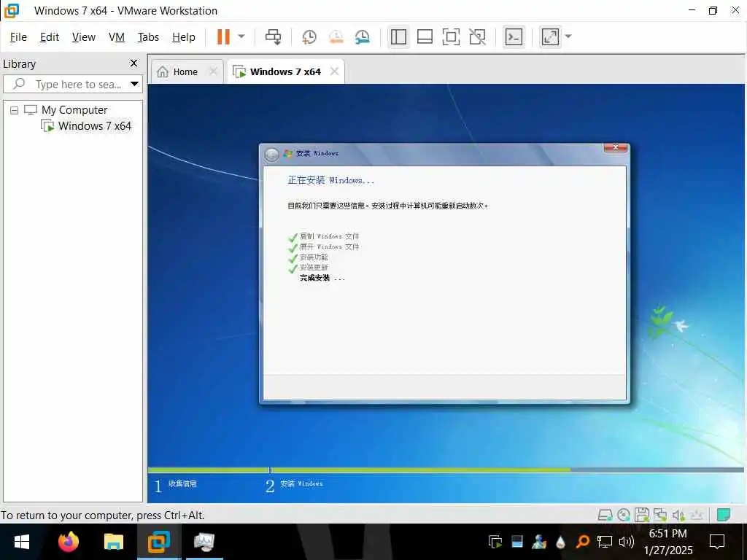Open File Explorer from the taskbar
This screenshot has width=747, height=560.
click(113, 542)
